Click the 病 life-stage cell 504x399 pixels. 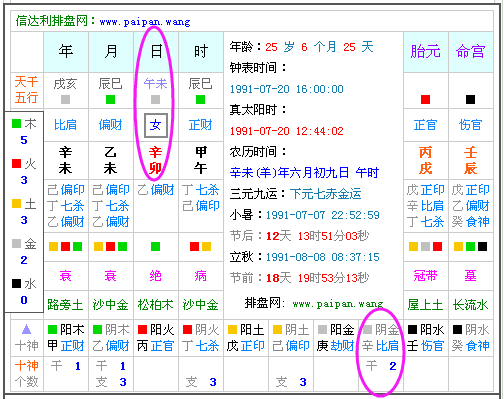pyautogui.click(x=200, y=276)
